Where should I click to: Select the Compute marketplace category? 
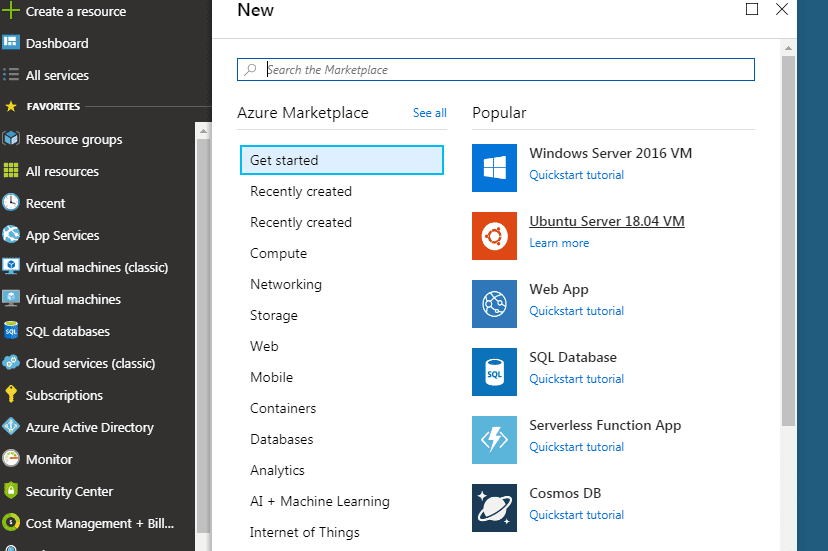tap(278, 253)
